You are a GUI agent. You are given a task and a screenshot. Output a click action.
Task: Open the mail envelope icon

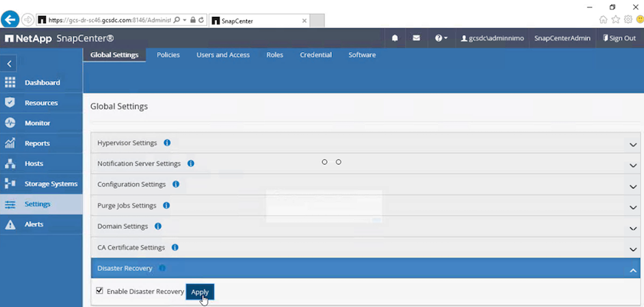[x=416, y=38]
